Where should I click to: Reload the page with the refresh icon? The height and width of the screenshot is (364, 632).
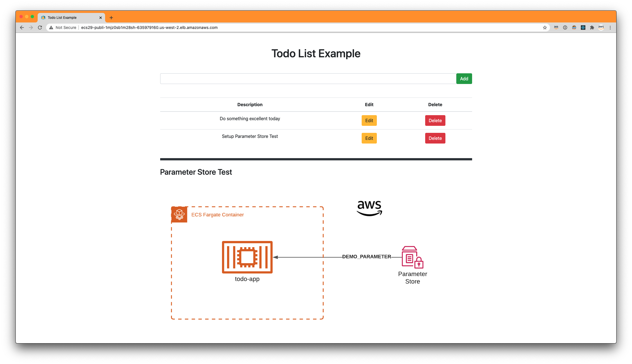tap(40, 28)
